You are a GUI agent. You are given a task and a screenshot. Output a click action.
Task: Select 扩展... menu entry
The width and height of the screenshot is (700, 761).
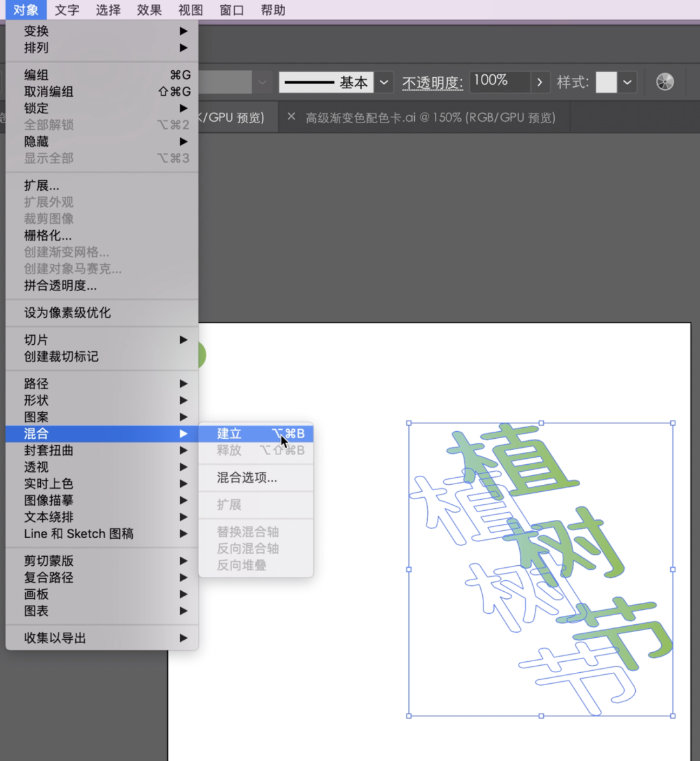pos(41,185)
